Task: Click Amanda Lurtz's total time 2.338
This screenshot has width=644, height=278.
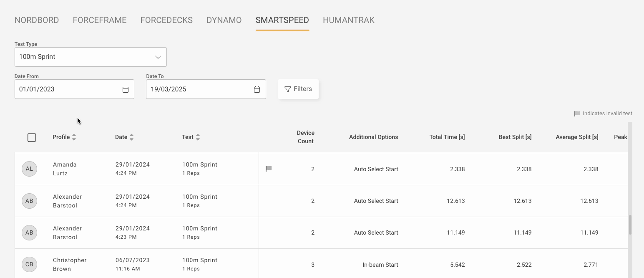Action: 458,169
